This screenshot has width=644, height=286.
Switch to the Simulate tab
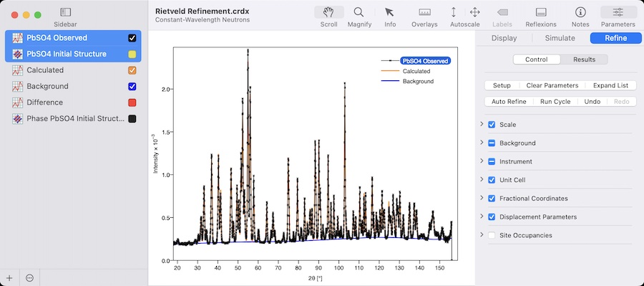[x=560, y=38]
